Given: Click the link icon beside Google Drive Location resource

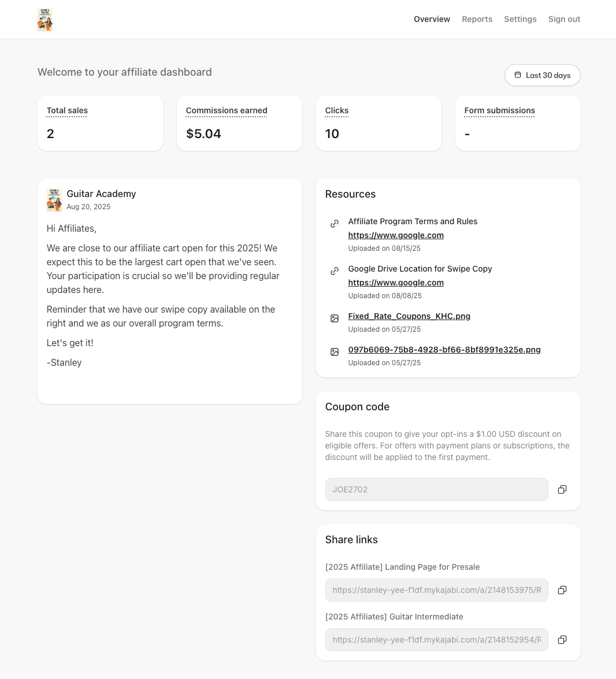Looking at the screenshot, I should tap(335, 271).
